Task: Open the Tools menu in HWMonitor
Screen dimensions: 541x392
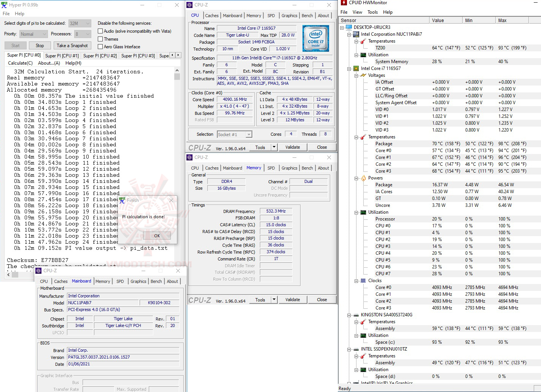Action: point(372,12)
